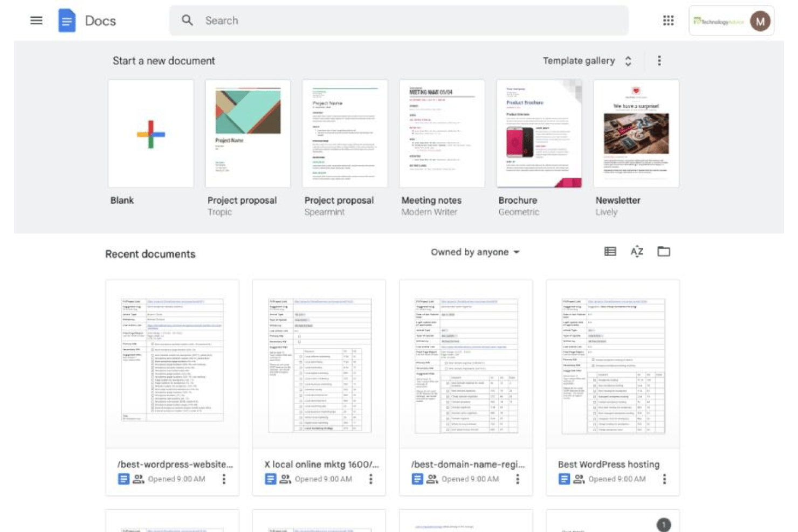Click shared icon on Best WordPress hosting

[579, 479]
